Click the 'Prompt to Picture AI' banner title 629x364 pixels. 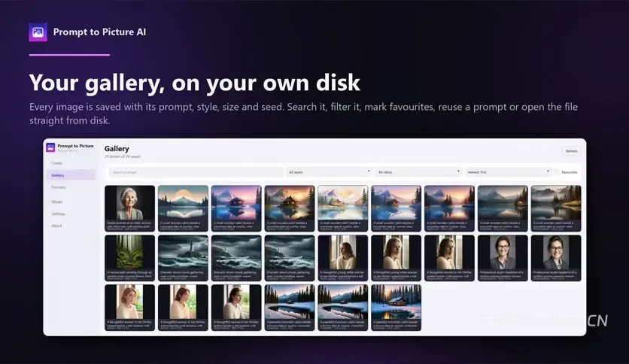pos(99,32)
